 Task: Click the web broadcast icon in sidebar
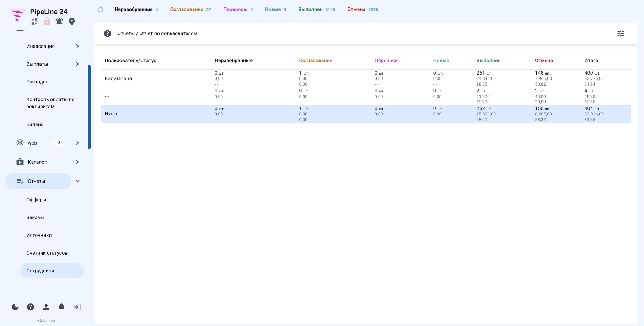20,143
